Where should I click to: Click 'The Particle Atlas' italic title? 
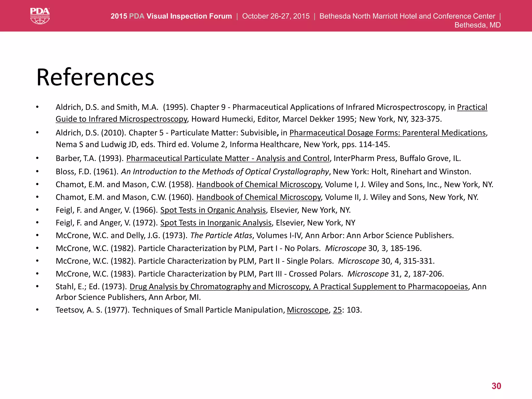221,235
